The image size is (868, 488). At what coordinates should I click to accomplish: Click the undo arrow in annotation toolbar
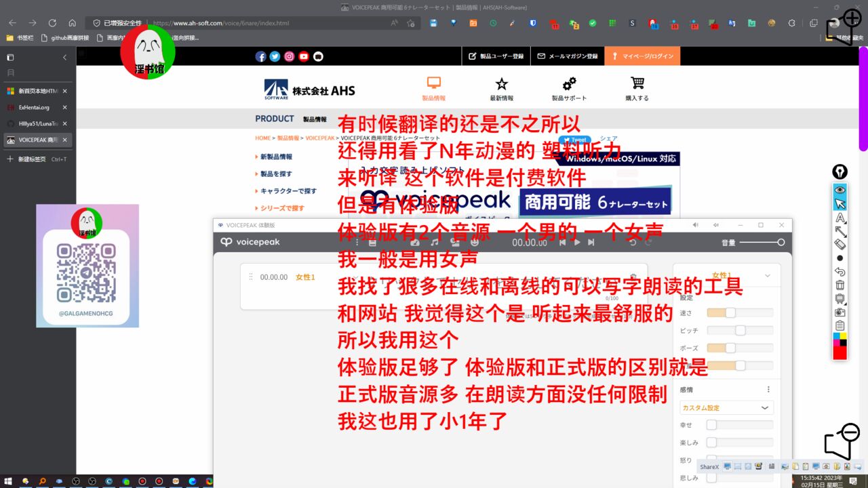840,272
